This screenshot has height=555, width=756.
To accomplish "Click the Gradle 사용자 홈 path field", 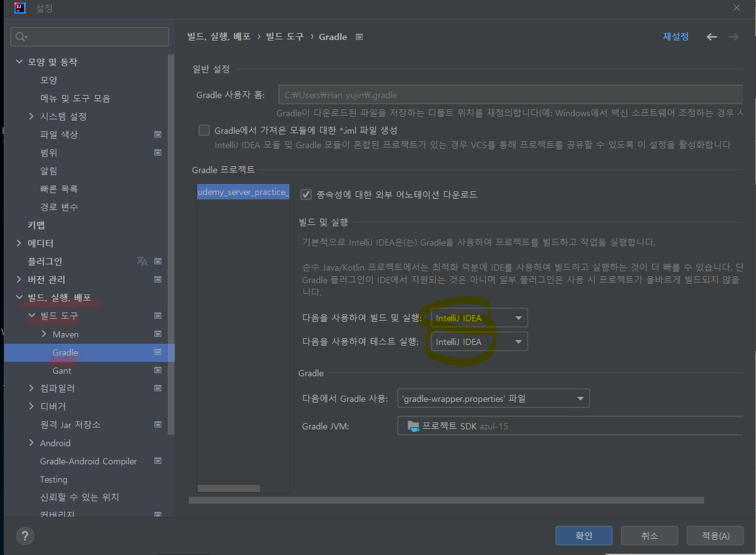I will [x=510, y=95].
